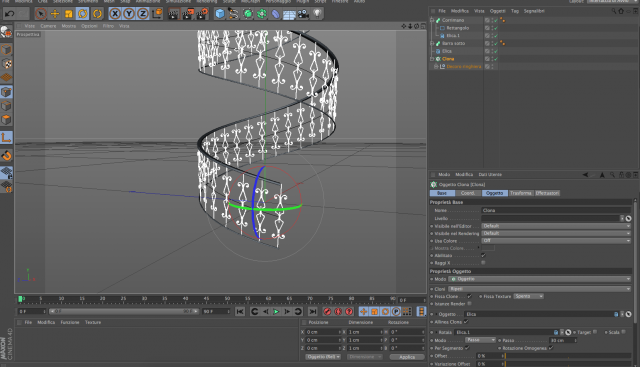Open the Cloni dropdown menu

point(540,289)
